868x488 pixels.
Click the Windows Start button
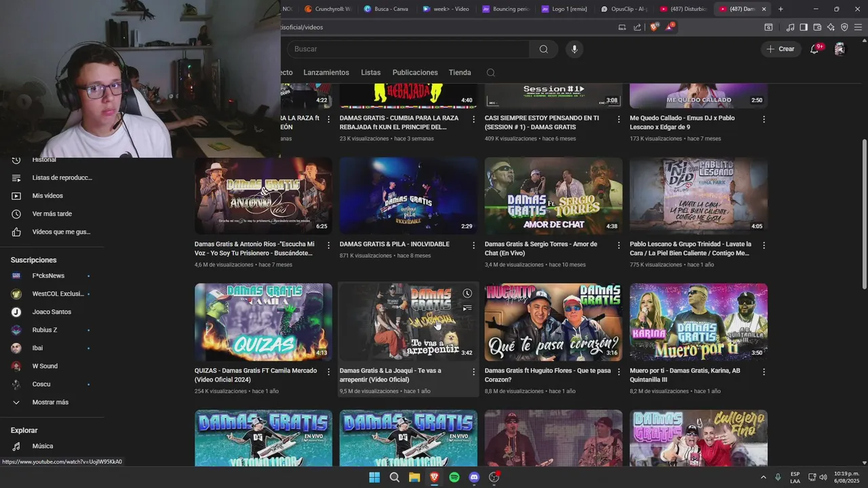(374, 477)
